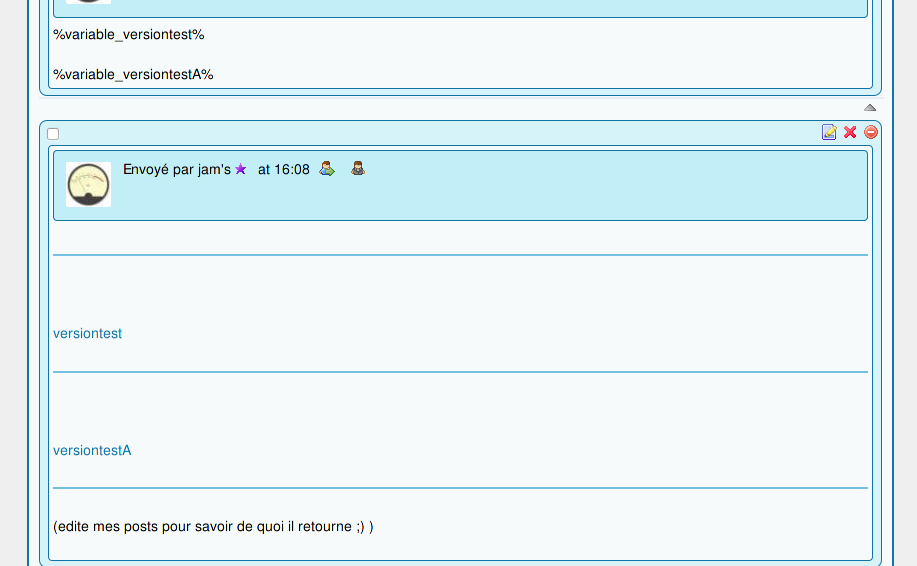Click the "at 16:08" timestamp

click(284, 170)
